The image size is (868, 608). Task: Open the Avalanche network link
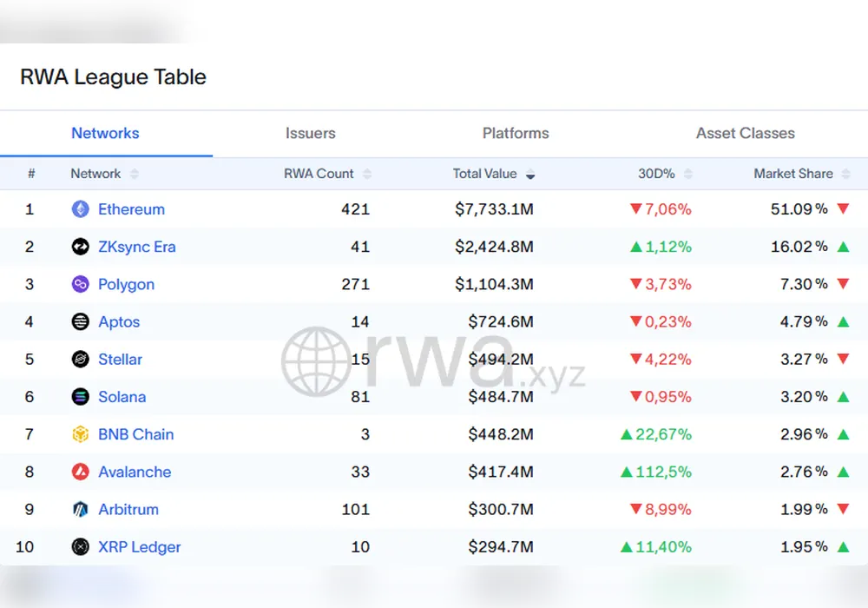(x=135, y=472)
